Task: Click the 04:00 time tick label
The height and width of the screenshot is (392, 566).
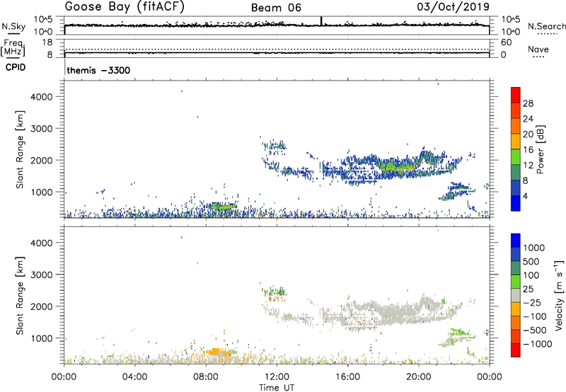Action: (135, 377)
